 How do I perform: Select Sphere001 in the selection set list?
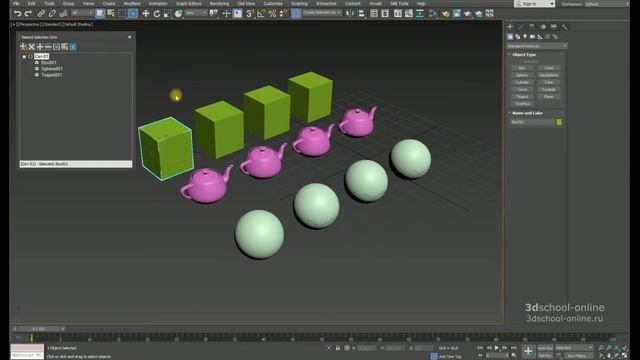pos(52,69)
